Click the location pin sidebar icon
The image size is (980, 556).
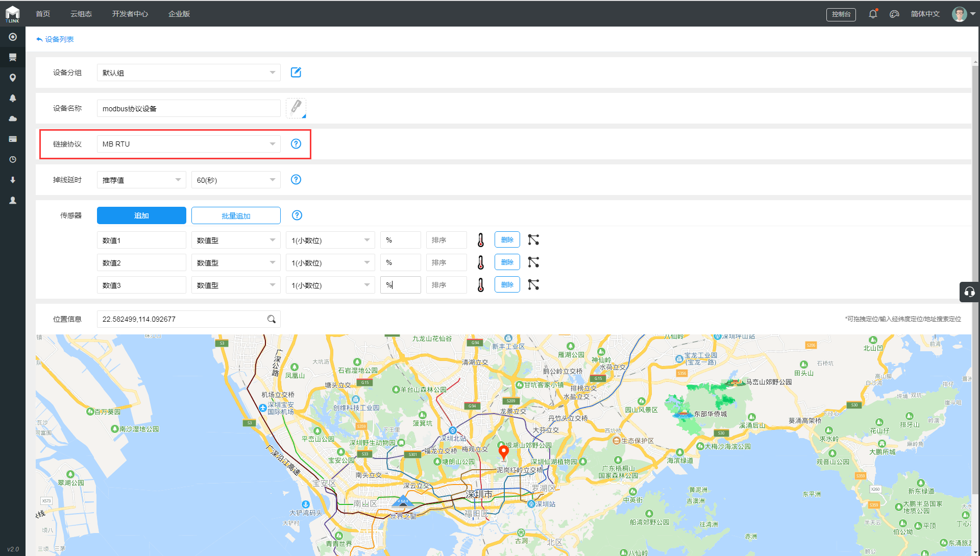[13, 78]
